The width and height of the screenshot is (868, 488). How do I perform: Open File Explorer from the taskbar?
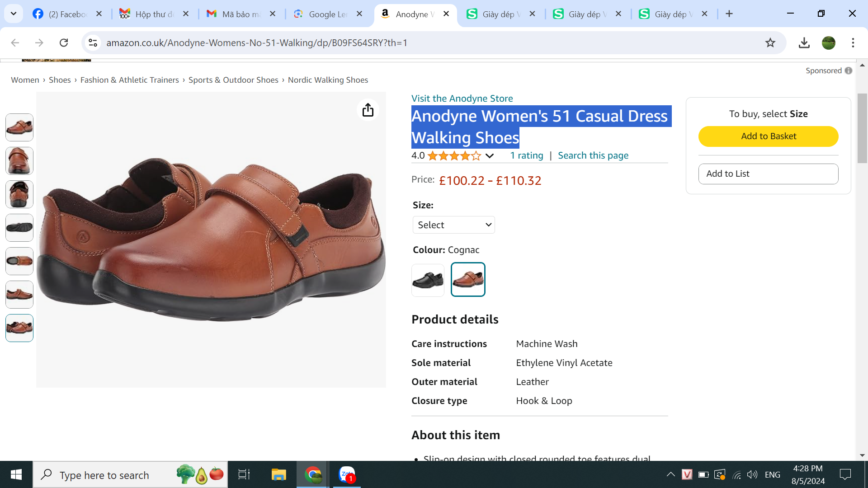pos(278,474)
